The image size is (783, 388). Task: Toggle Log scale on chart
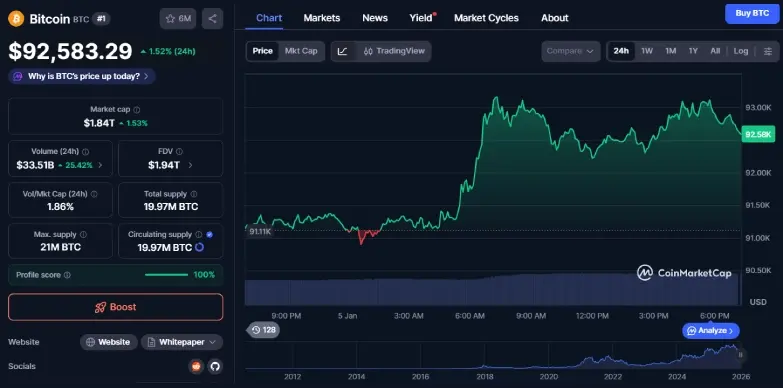pyautogui.click(x=741, y=51)
